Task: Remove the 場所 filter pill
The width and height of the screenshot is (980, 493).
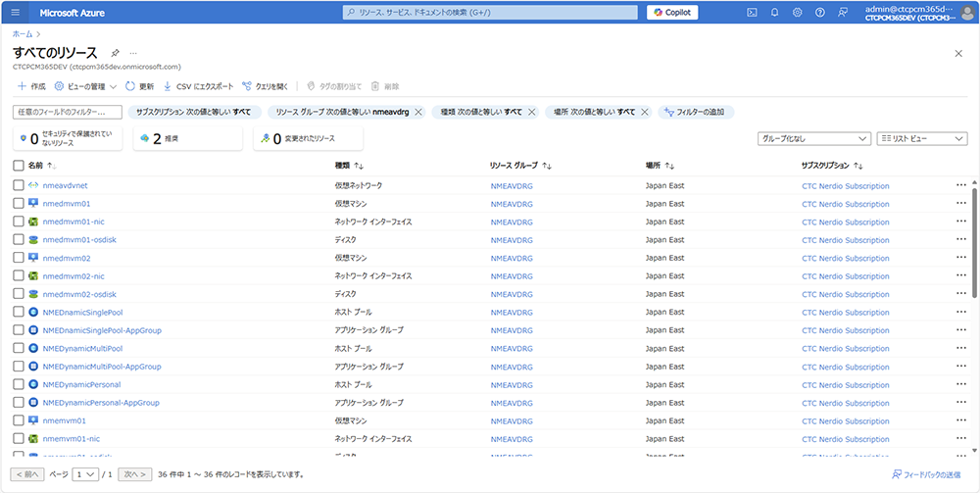Action: click(x=645, y=112)
